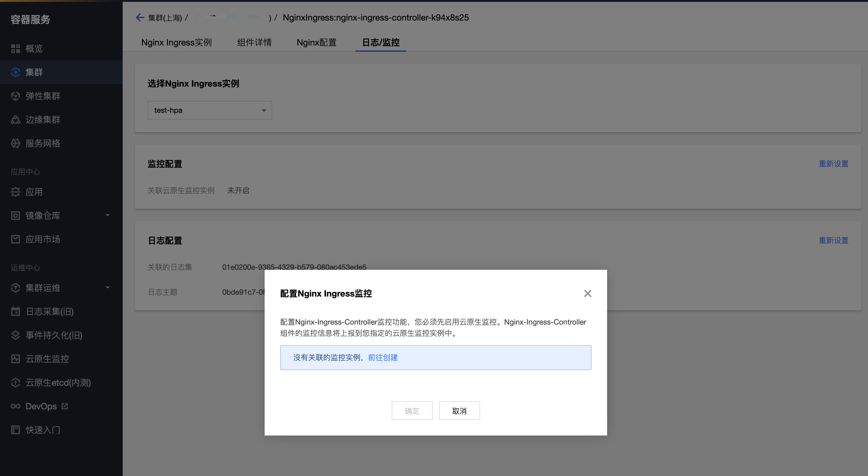Select 应用市场 in the sidebar
Screen dimensions: 868x476
click(x=42, y=239)
